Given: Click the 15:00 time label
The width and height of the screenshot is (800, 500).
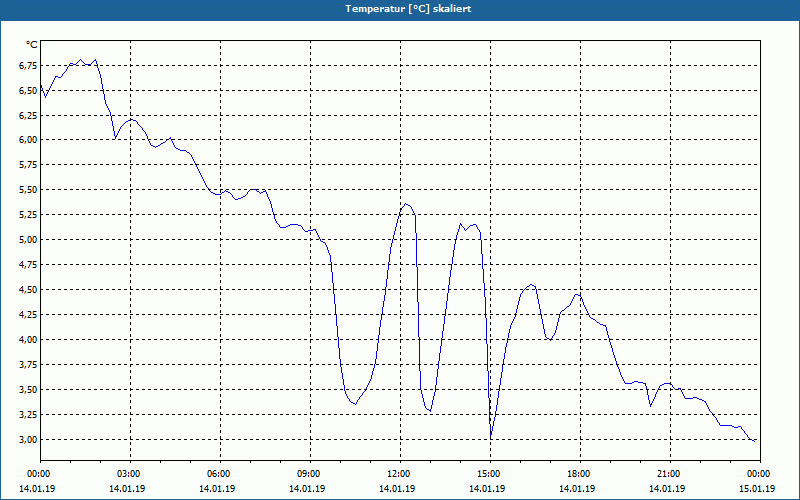Looking at the screenshot, I should (x=490, y=474).
